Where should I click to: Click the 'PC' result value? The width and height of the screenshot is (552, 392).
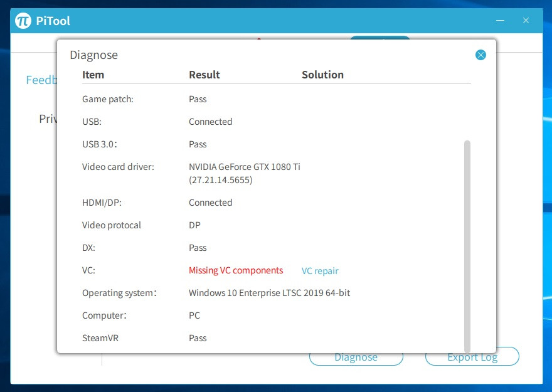[x=194, y=315]
